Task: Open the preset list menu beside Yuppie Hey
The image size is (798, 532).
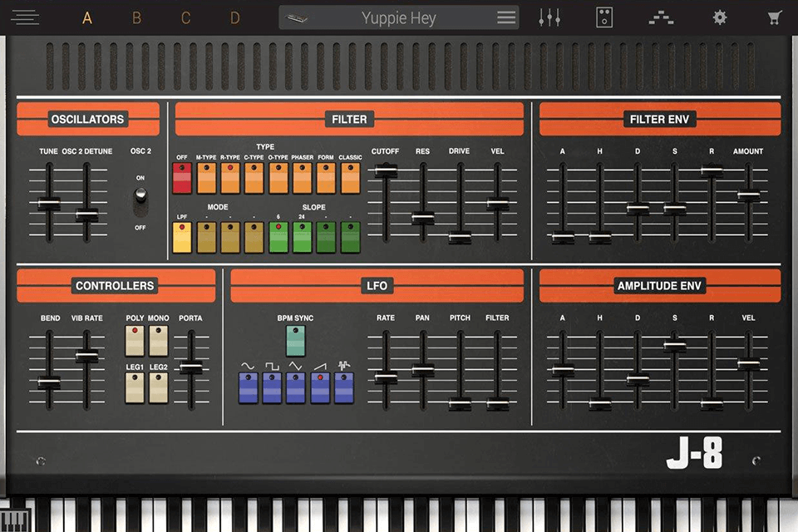Action: pyautogui.click(x=505, y=17)
